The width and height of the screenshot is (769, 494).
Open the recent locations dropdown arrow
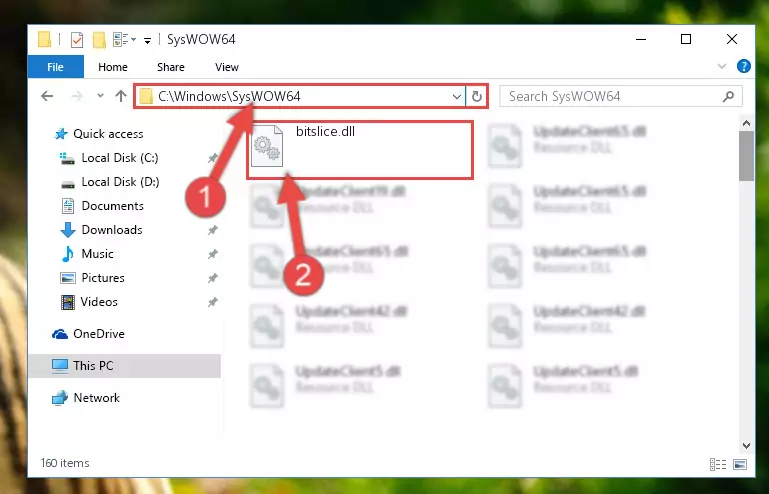click(x=101, y=96)
